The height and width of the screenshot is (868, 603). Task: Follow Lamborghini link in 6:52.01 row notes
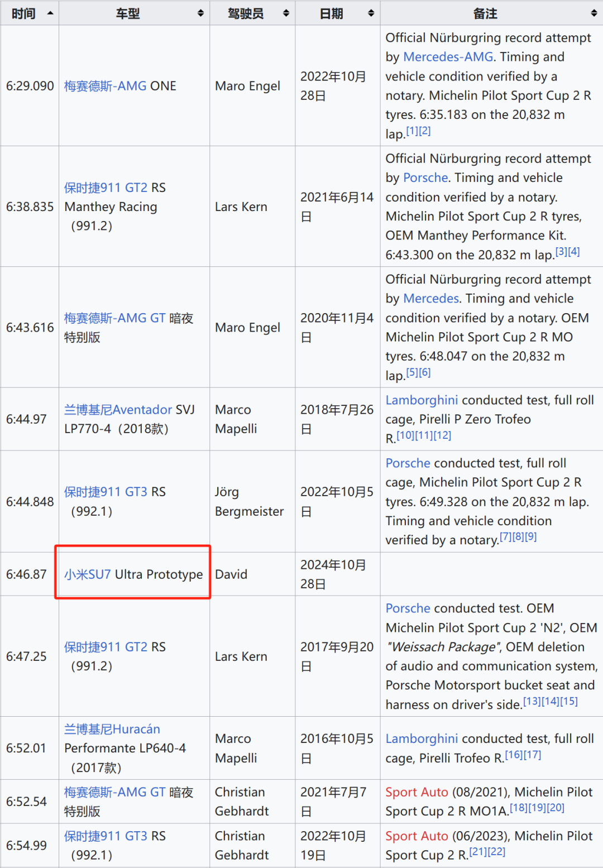(x=422, y=739)
